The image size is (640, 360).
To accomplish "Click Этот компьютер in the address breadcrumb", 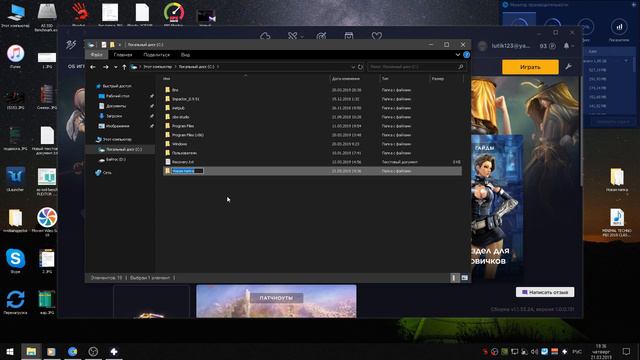I will point(157,67).
